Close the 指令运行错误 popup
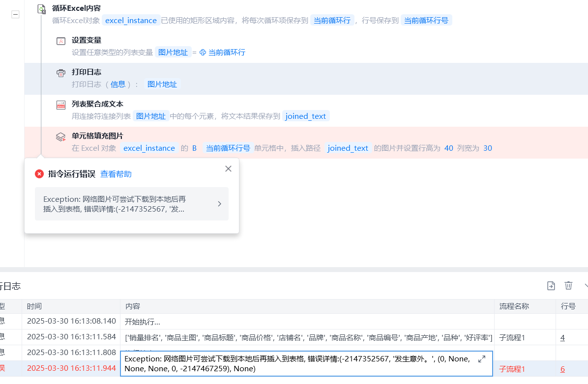Image resolution: width=588 pixels, height=384 pixels. [x=228, y=169]
